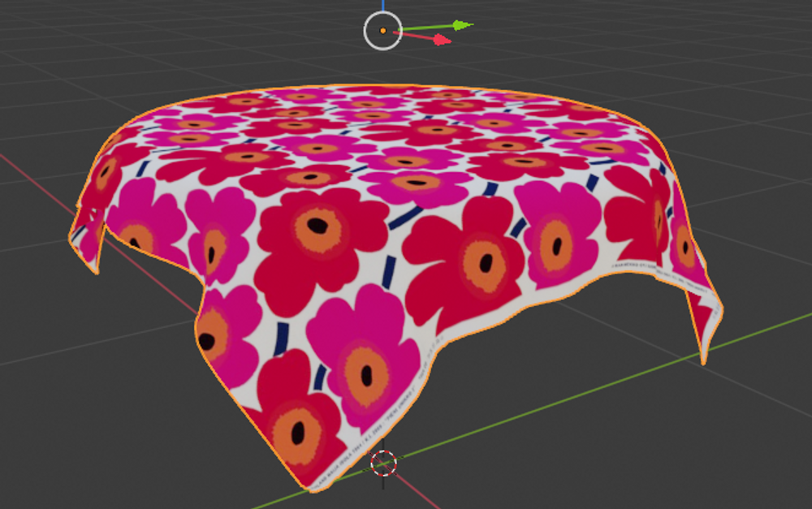Click the blue Z-axis handle above the gizmo
The height and width of the screenshot is (509, 812).
(382, 5)
